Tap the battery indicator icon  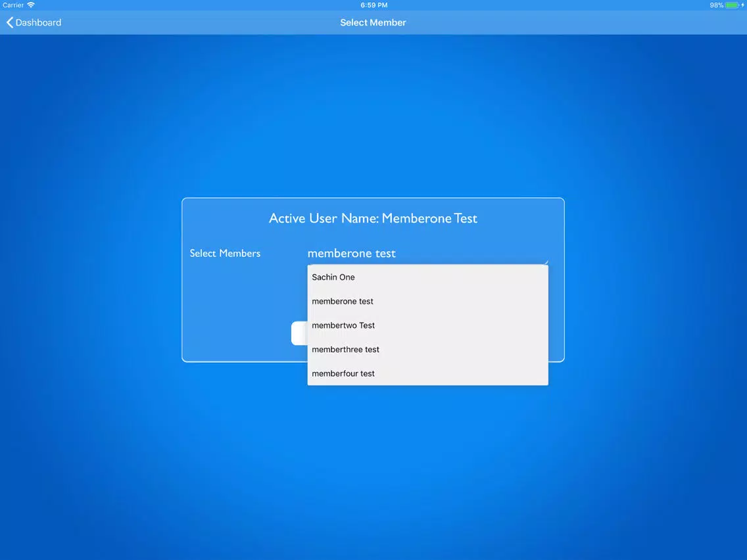[733, 5]
